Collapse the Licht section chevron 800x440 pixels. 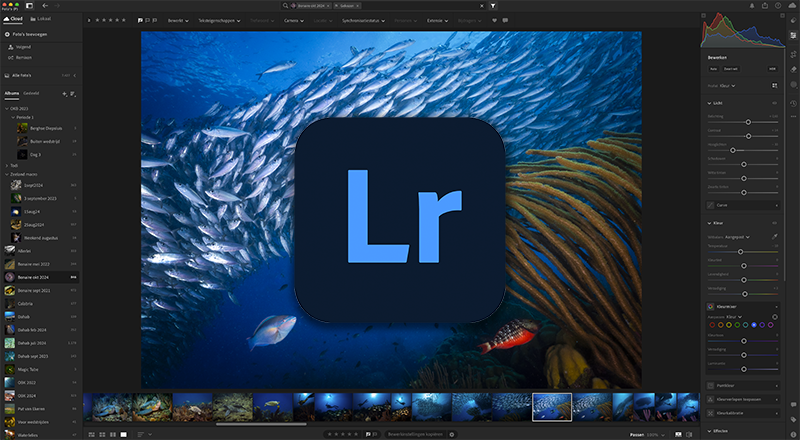point(709,103)
